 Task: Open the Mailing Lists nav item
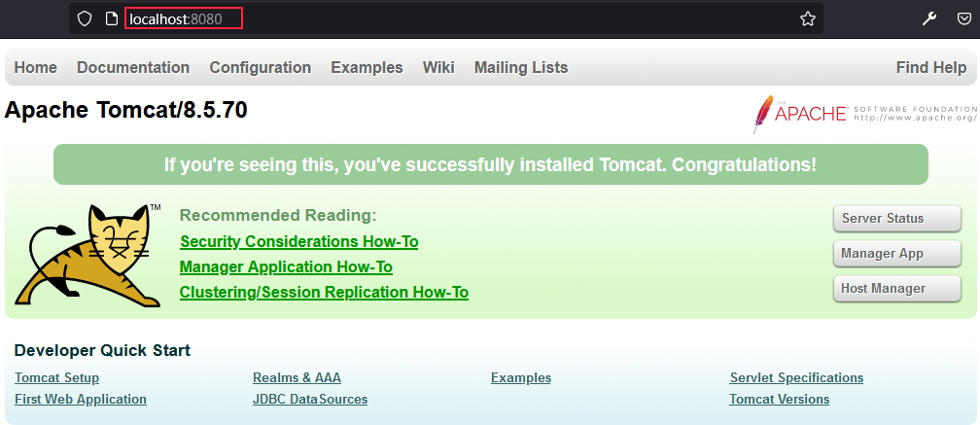point(521,67)
